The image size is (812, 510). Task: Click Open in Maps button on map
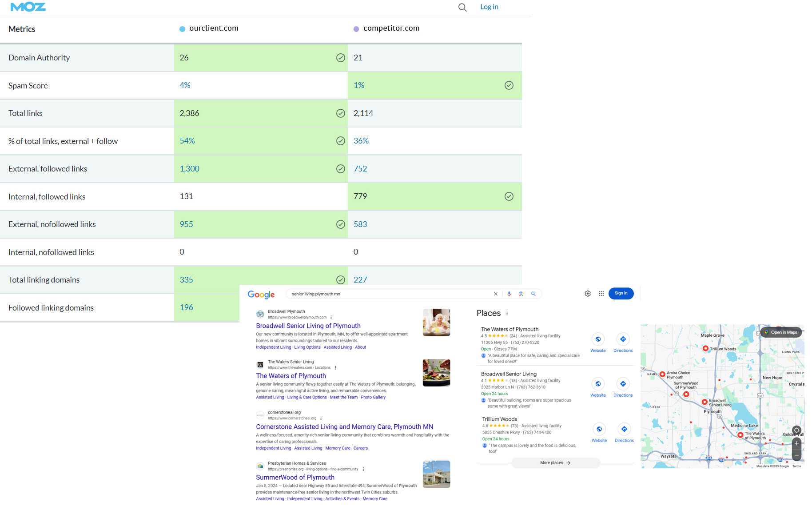pos(781,332)
